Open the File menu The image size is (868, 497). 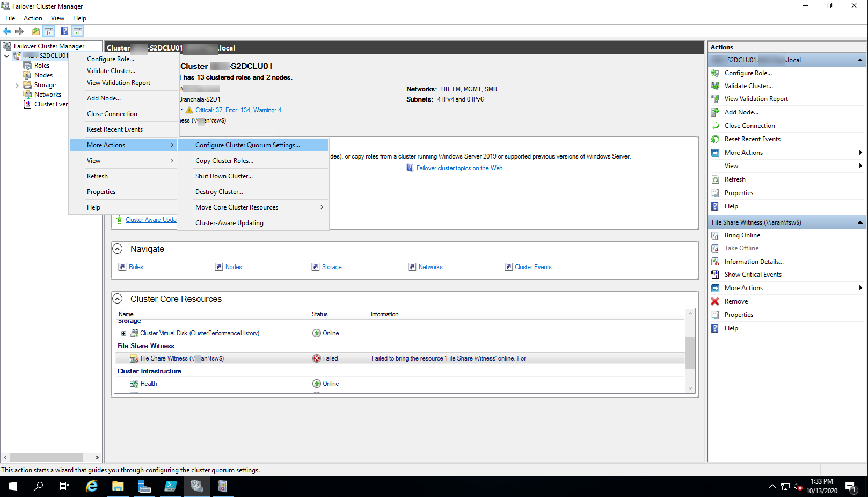click(x=10, y=18)
